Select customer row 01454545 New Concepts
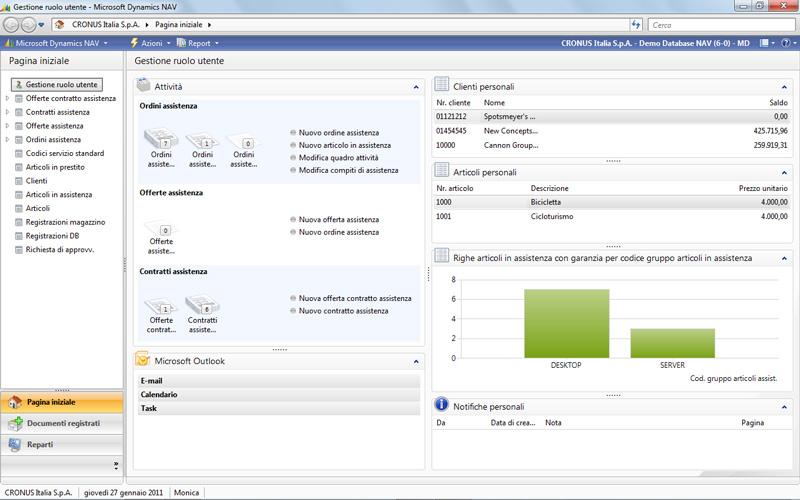 point(612,131)
